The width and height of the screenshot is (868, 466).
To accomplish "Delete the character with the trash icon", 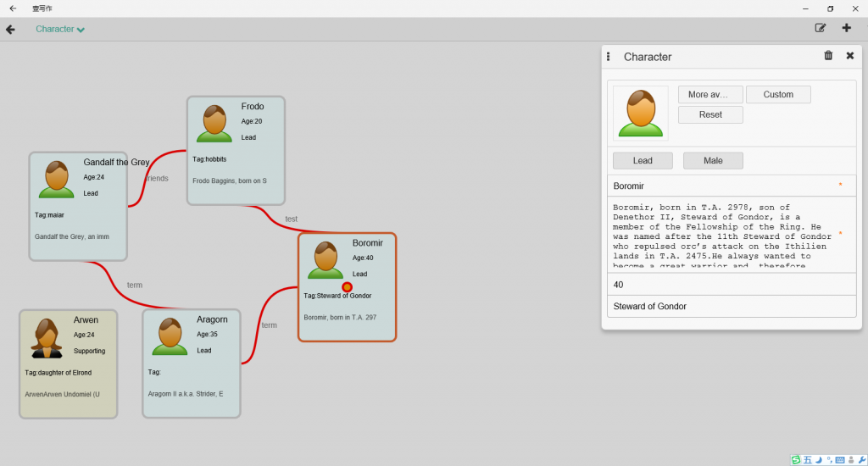I will tap(828, 55).
